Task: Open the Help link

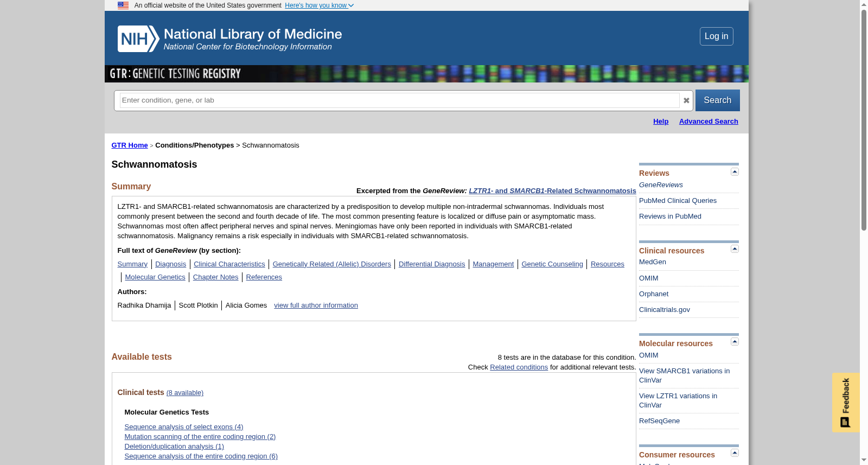Action: coord(660,122)
